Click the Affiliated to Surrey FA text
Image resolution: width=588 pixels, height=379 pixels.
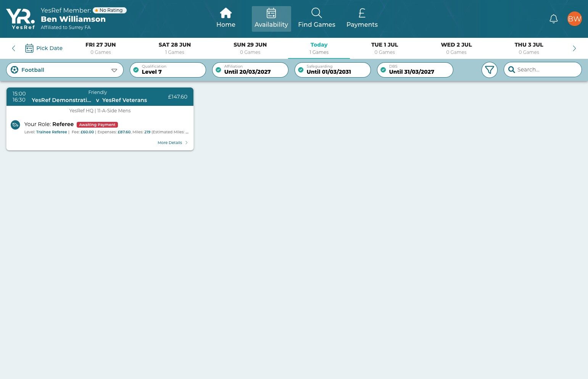pyautogui.click(x=66, y=28)
